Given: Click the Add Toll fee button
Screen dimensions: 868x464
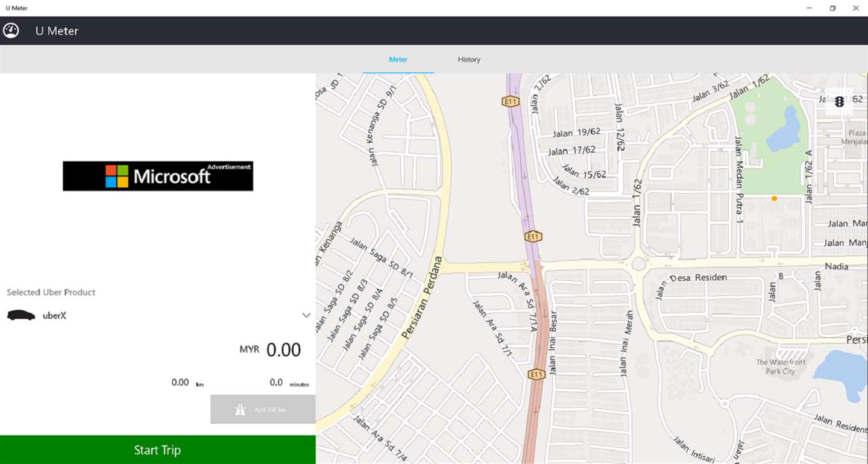Looking at the screenshot, I should [x=263, y=409].
